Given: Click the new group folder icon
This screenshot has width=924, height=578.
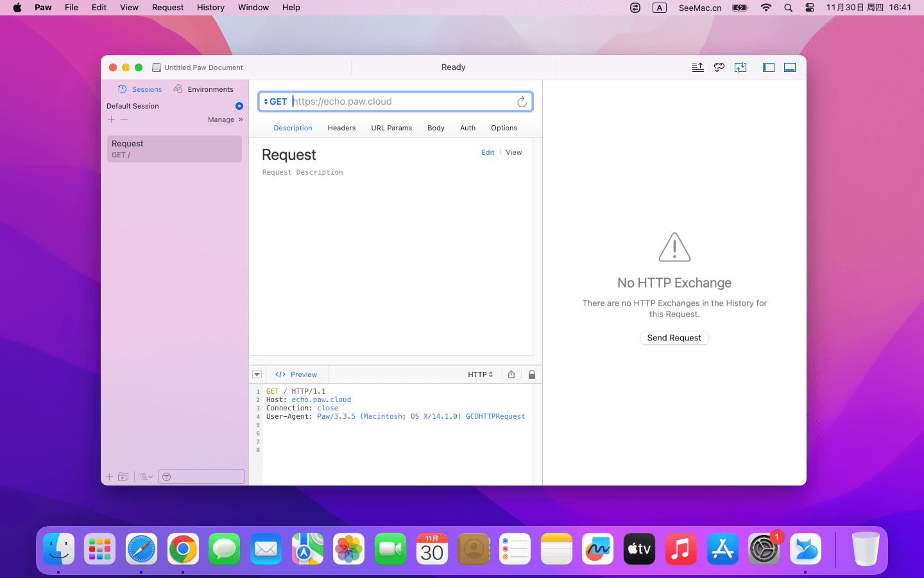Looking at the screenshot, I should tap(123, 477).
